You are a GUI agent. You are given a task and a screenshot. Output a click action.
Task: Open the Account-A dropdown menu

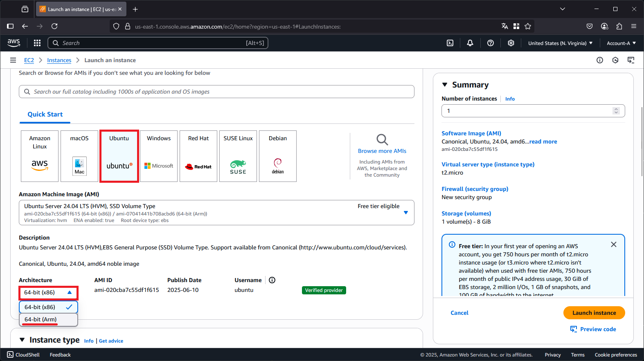[x=621, y=43]
